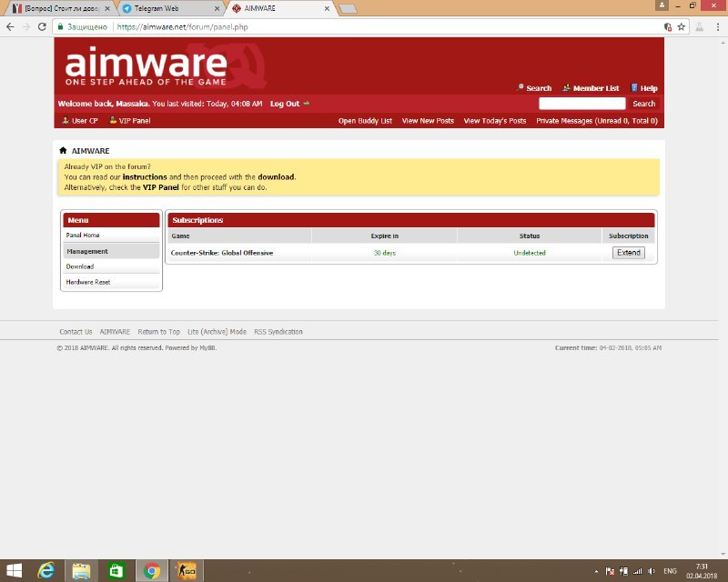728x582 pixels.
Task: Click Log Out link
Action: coord(285,104)
